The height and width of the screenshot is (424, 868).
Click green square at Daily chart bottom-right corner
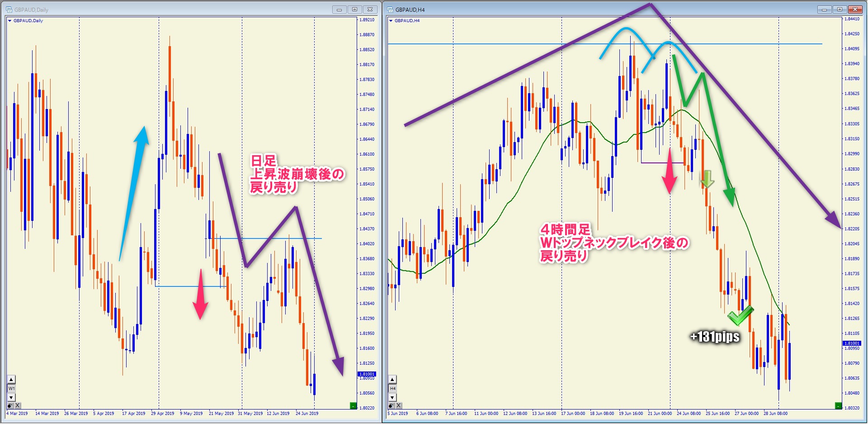(354, 406)
